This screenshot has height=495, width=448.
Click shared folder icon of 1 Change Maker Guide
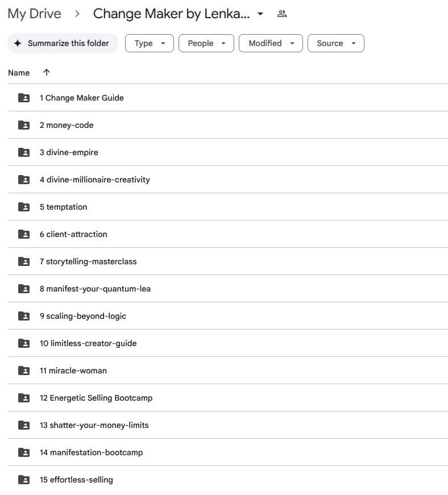pos(24,98)
